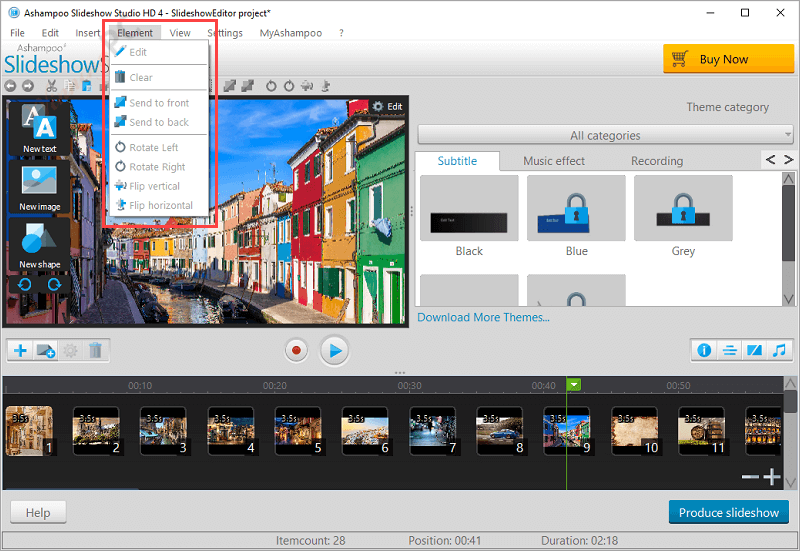Choose Flip horizontal in Element menu
This screenshot has width=800, height=551.
(x=159, y=205)
